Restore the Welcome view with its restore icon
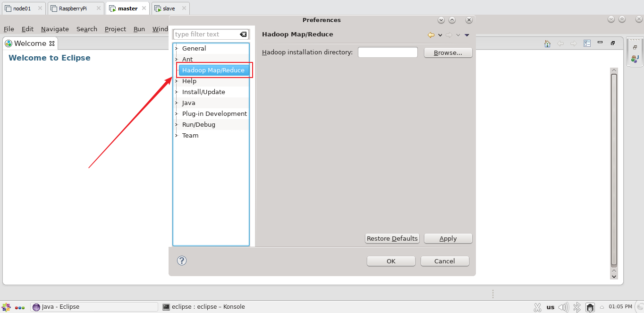The width and height of the screenshot is (644, 313). (x=613, y=43)
